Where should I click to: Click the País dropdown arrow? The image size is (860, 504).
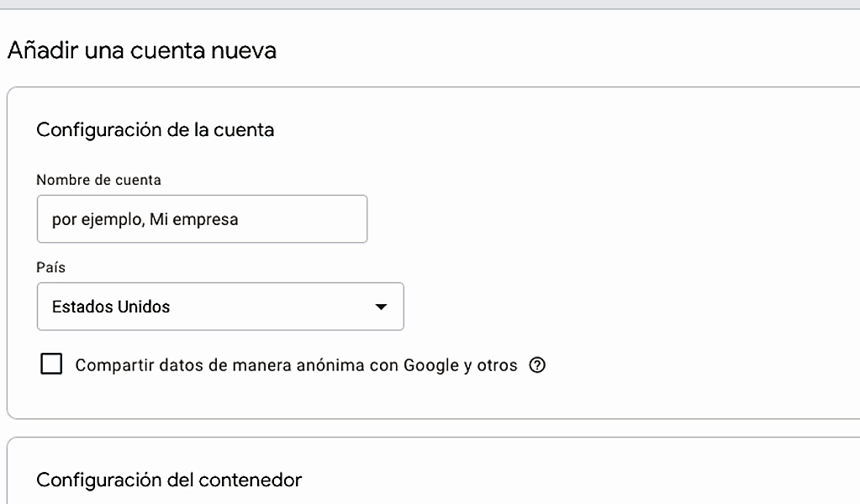381,307
